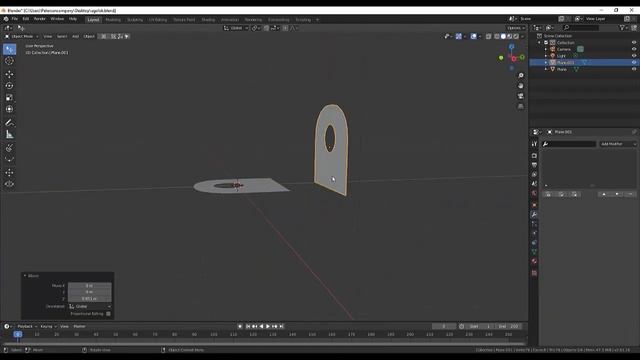The width and height of the screenshot is (640, 360).
Task: Open the Render menu
Action: (x=40, y=19)
